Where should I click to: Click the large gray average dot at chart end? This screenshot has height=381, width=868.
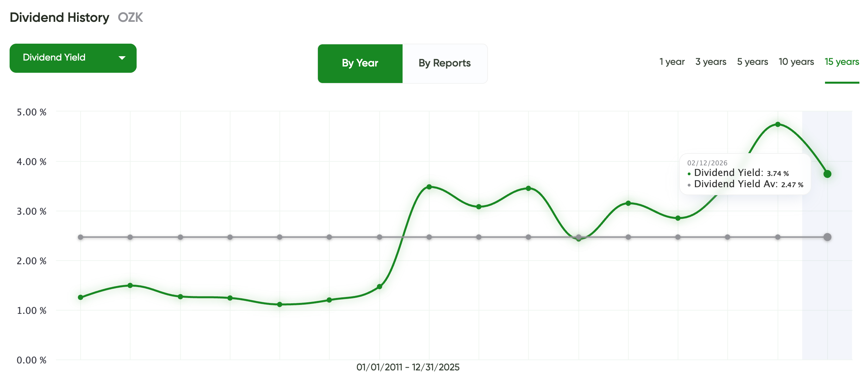coord(827,237)
